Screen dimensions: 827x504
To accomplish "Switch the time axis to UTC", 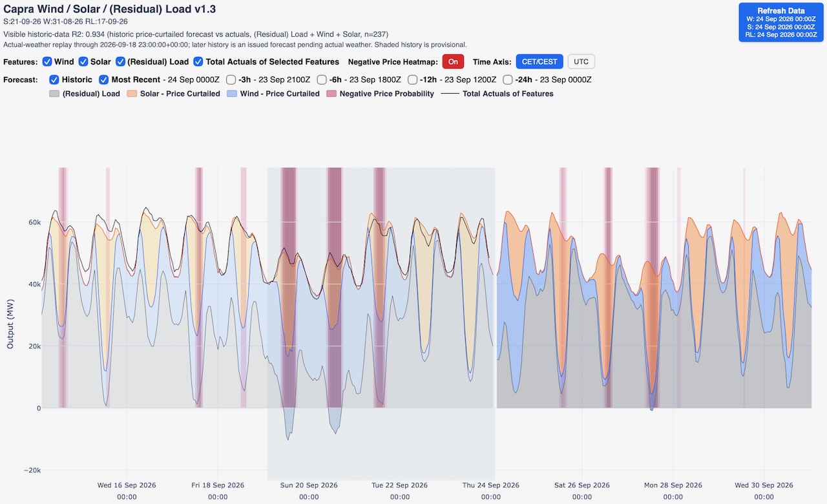I will (x=581, y=62).
